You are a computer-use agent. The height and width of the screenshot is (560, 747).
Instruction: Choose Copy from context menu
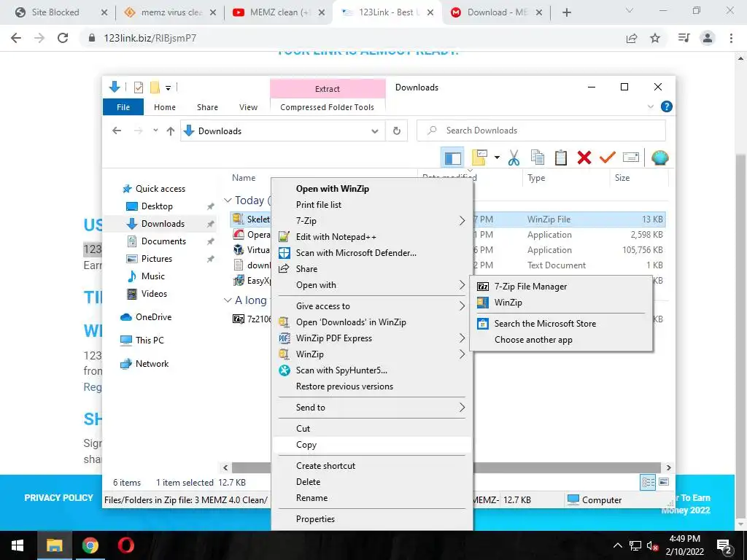[x=372, y=445]
